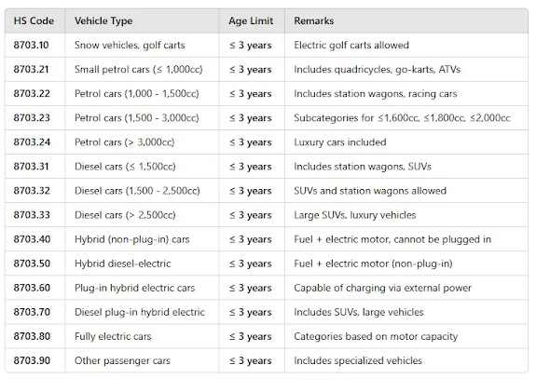Click the Large SUVs, luxury vehicles remark

click(x=355, y=215)
